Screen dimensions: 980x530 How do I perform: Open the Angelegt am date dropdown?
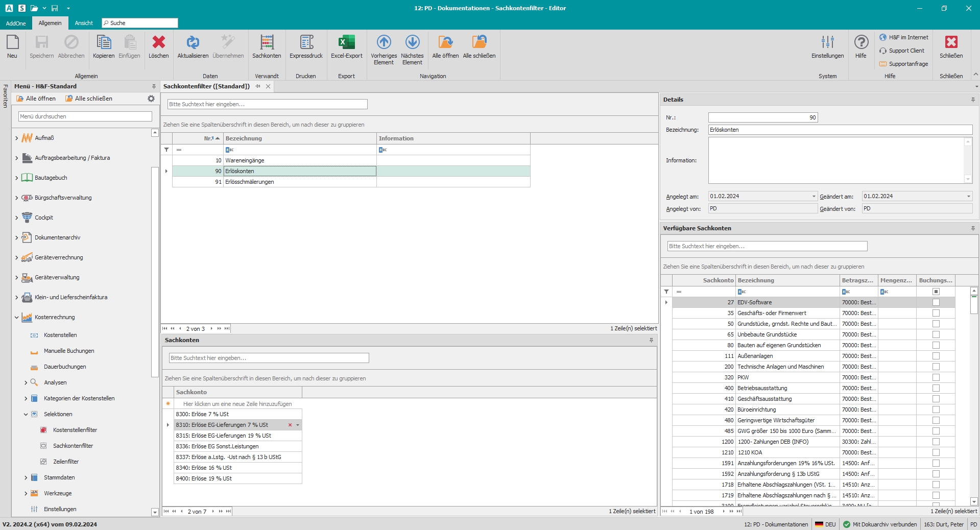[x=814, y=197]
